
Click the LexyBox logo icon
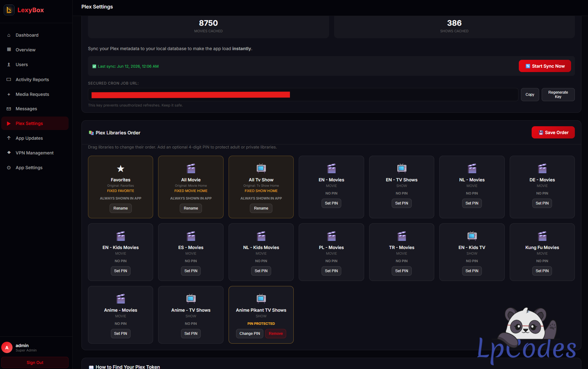(9, 10)
